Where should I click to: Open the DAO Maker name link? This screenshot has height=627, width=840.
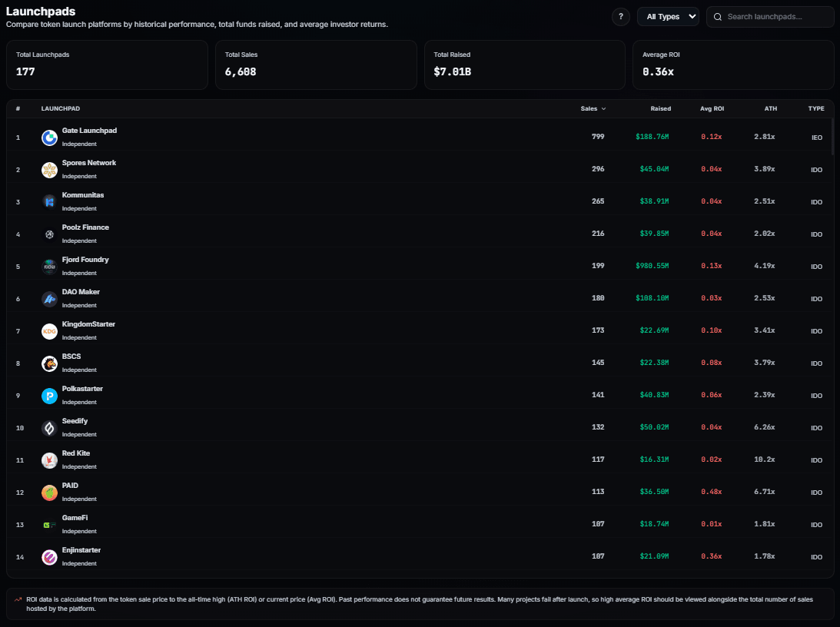pos(81,292)
